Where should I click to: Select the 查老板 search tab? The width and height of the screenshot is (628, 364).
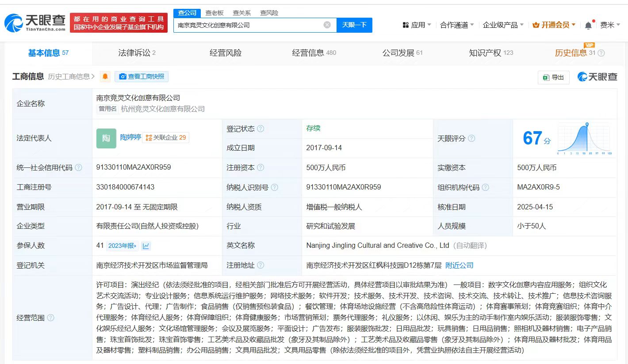pos(214,13)
